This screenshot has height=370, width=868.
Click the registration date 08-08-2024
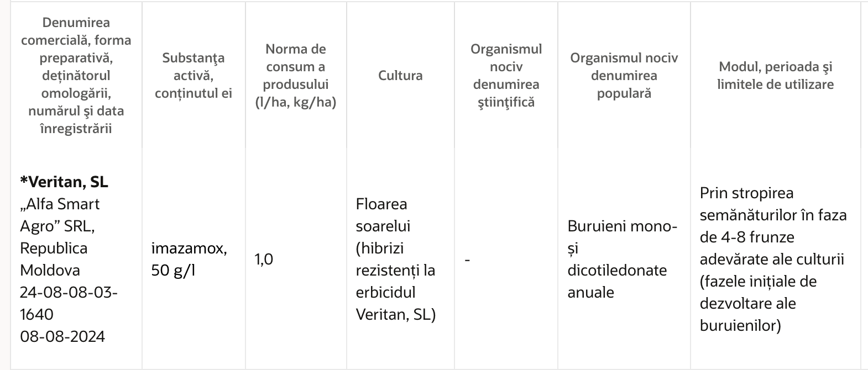62,336
